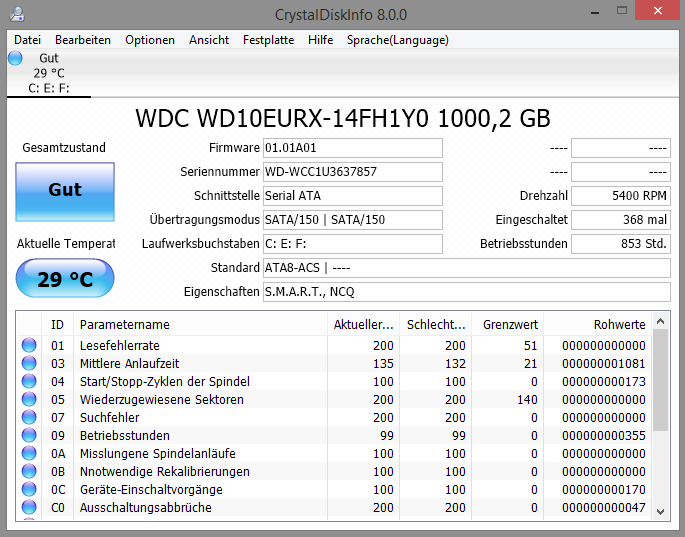Screen dimensions: 685x537
Task: Click the Rohwerte column header
Action: (x=598, y=325)
